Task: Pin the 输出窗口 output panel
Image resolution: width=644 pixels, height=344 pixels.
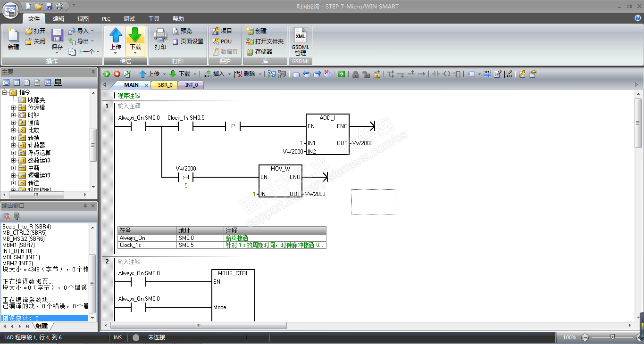Action: pyautogui.click(x=85, y=206)
